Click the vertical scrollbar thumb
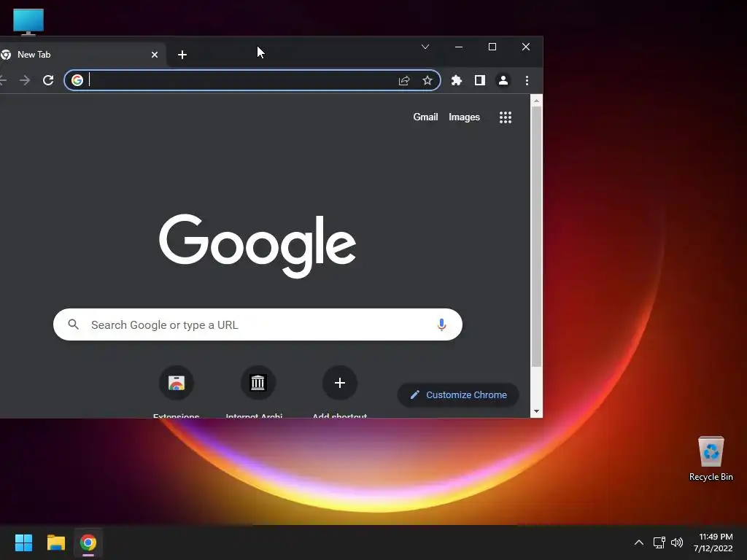This screenshot has height=560, width=747. tap(536, 237)
